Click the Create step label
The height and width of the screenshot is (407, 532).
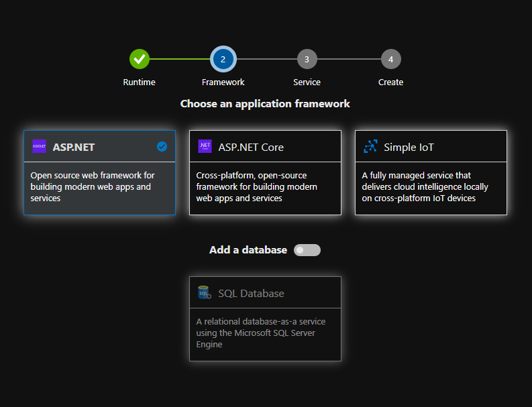(x=391, y=82)
